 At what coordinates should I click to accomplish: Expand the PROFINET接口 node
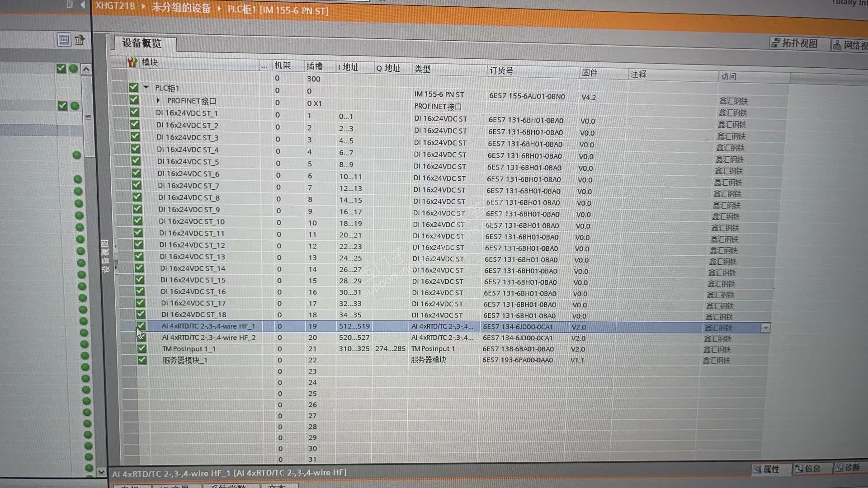pyautogui.click(x=158, y=100)
